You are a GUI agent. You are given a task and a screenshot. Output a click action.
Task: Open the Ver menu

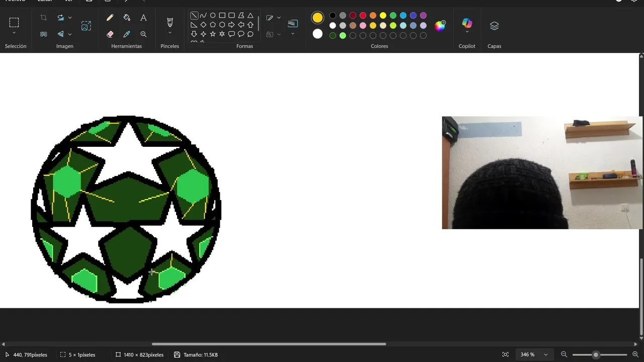(x=68, y=1)
